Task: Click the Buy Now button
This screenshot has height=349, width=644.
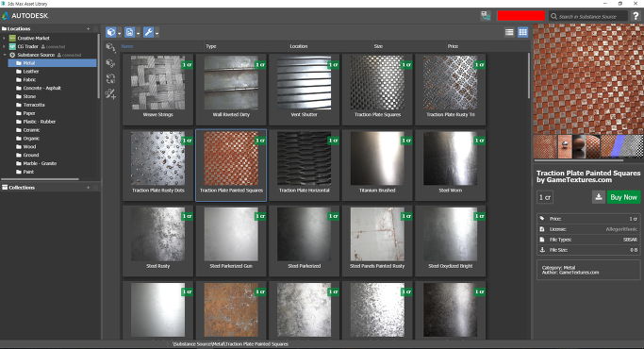Action: (x=623, y=197)
